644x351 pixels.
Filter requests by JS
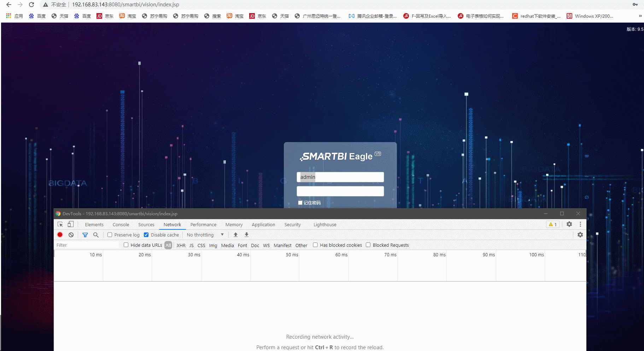point(191,245)
